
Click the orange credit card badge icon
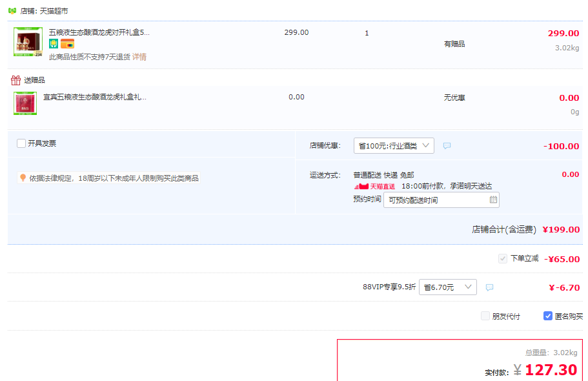coord(68,44)
